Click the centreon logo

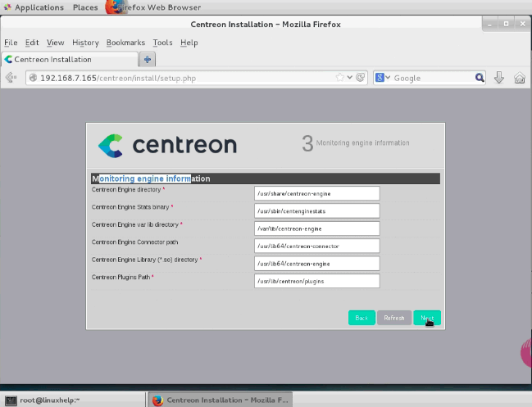(167, 146)
